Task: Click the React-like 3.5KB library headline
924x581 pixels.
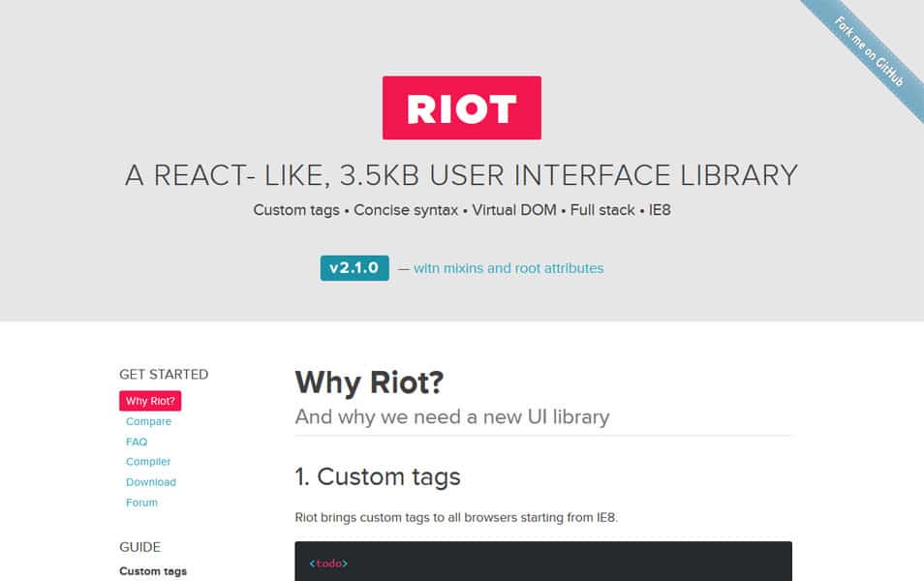Action: pyautogui.click(x=461, y=175)
